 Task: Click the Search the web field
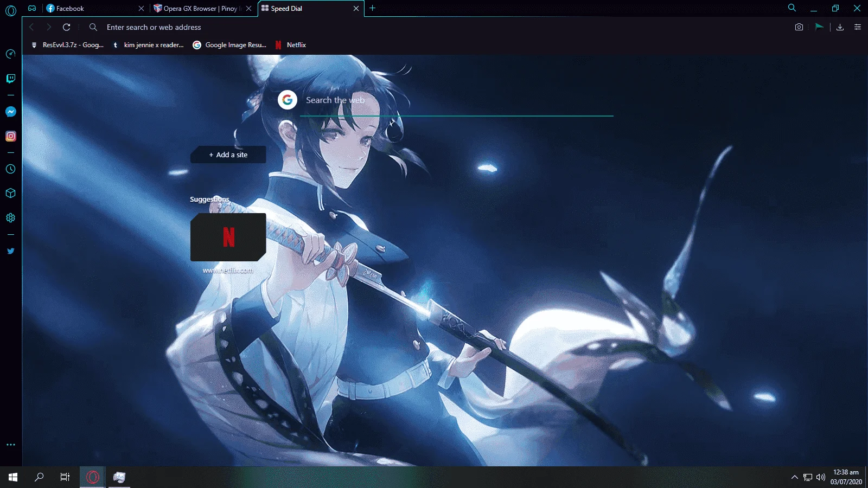click(457, 100)
